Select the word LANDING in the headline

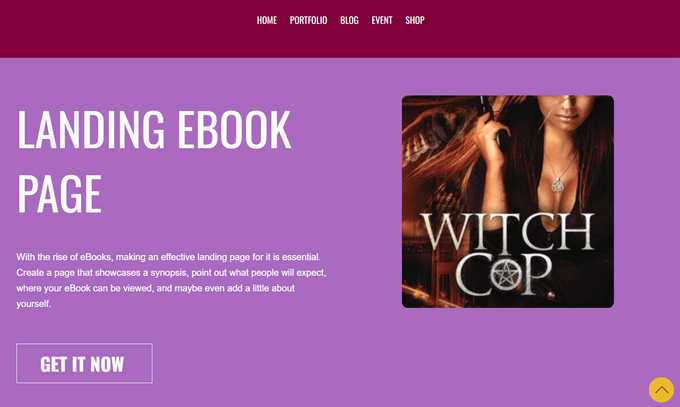[91, 129]
